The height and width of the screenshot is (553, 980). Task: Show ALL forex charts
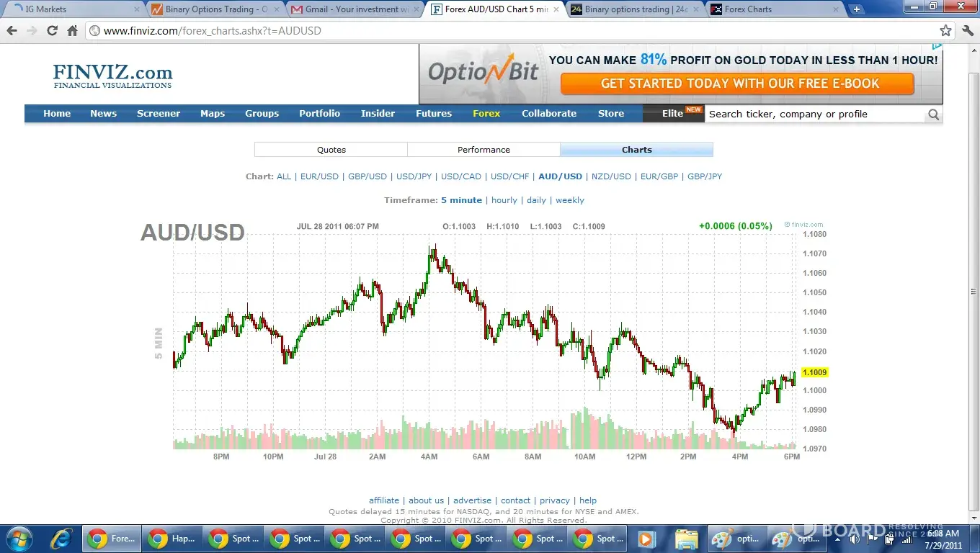tap(284, 176)
